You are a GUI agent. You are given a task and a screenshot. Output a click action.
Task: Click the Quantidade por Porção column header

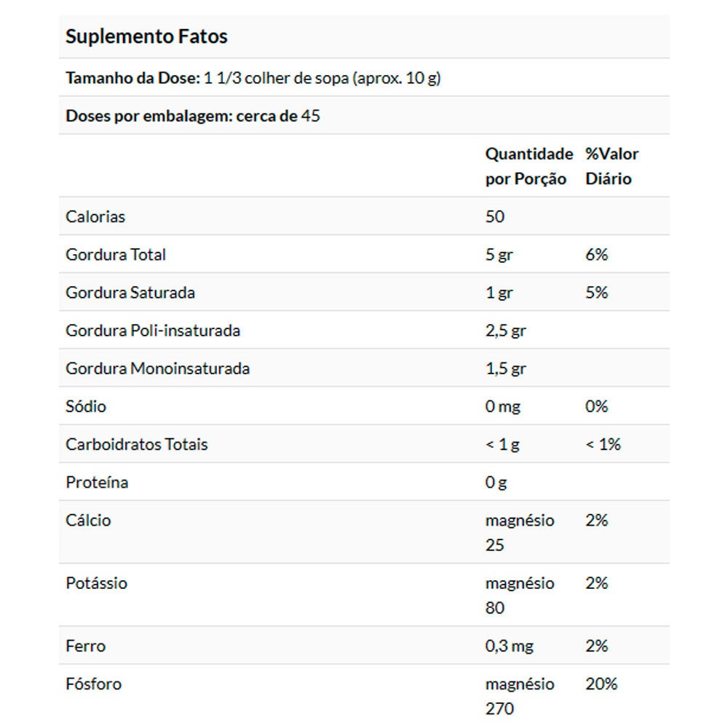529,167
